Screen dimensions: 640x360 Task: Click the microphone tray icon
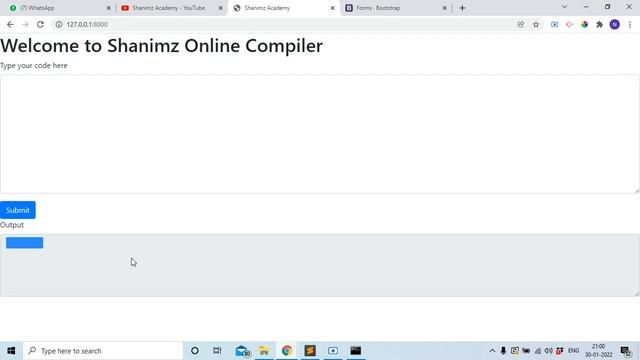tap(503, 351)
